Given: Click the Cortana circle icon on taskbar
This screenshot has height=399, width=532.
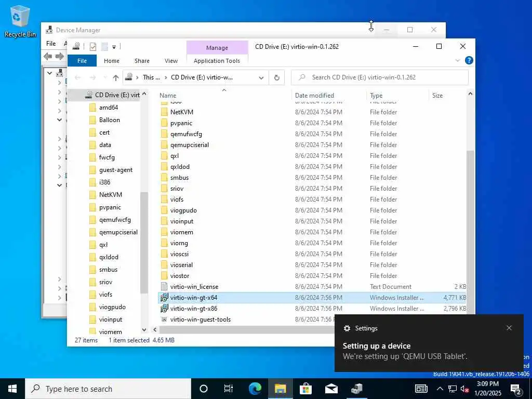Looking at the screenshot, I should click(204, 389).
